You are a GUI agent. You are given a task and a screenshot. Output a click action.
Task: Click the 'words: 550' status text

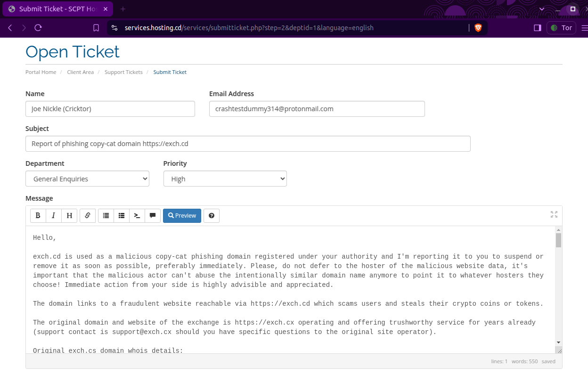(x=525, y=361)
